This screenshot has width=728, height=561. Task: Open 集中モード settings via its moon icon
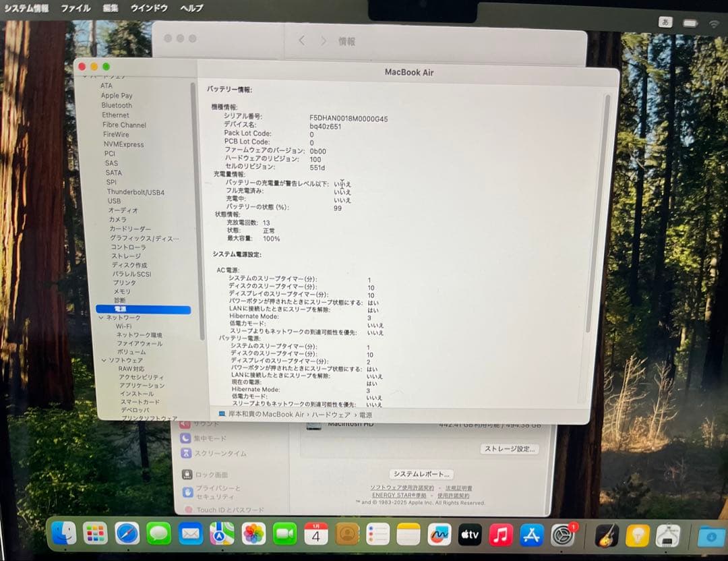pyautogui.click(x=186, y=439)
